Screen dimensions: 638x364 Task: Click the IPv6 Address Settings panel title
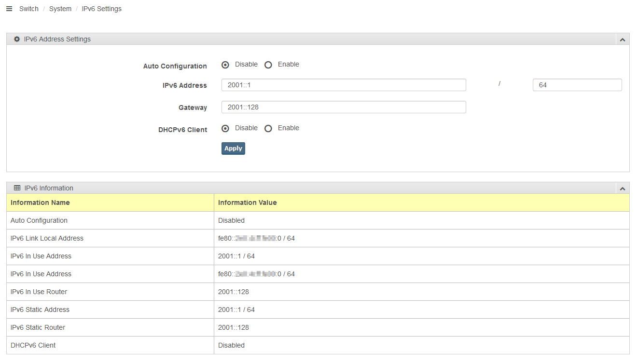click(x=57, y=39)
